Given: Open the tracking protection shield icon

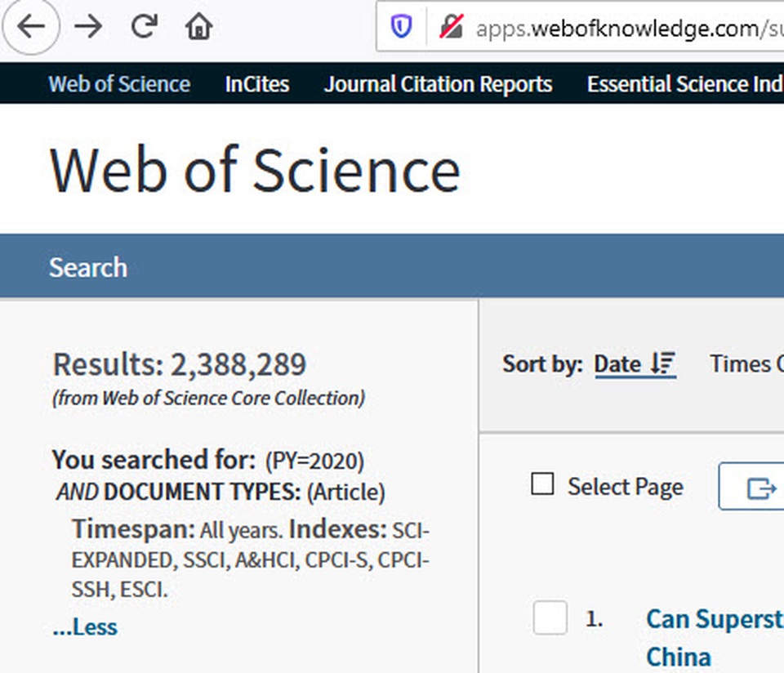Looking at the screenshot, I should point(401,26).
